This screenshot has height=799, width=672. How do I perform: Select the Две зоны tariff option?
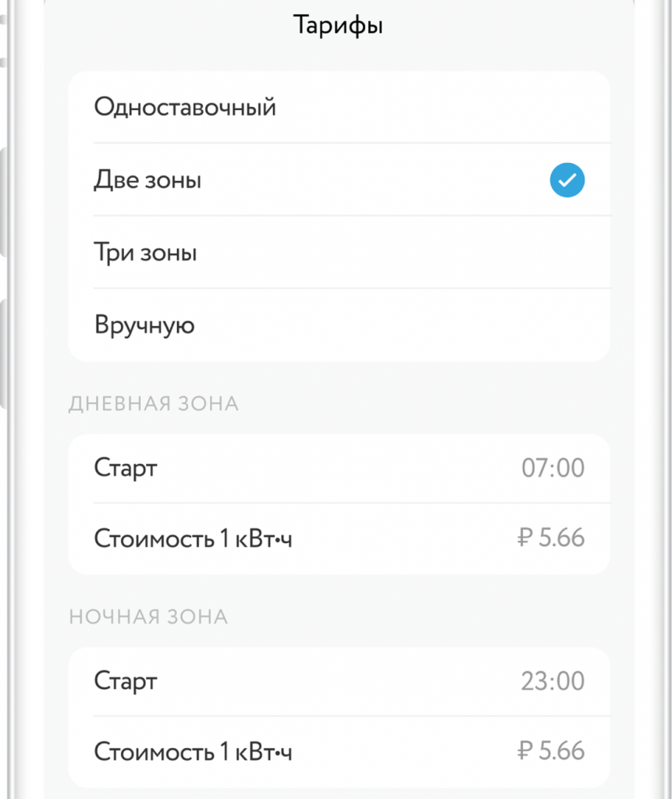click(148, 180)
